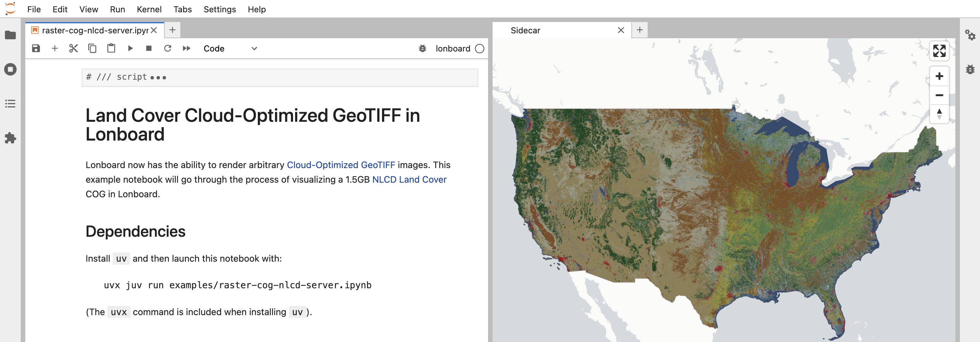This screenshot has width=980, height=342.
Task: Paste cell from clipboard
Action: (111, 48)
